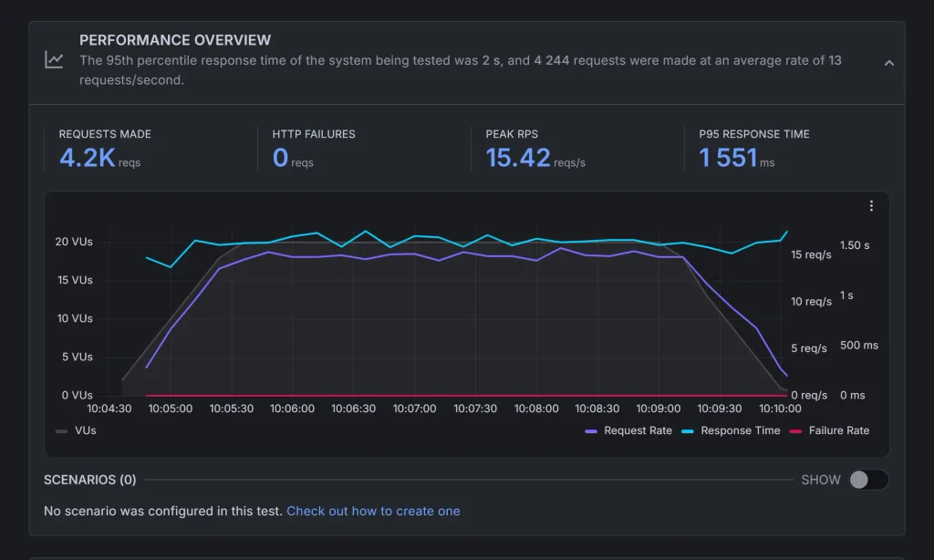Viewport: 934px width, 560px height.
Task: Open the chart three-dot options menu
Action: [x=871, y=205]
